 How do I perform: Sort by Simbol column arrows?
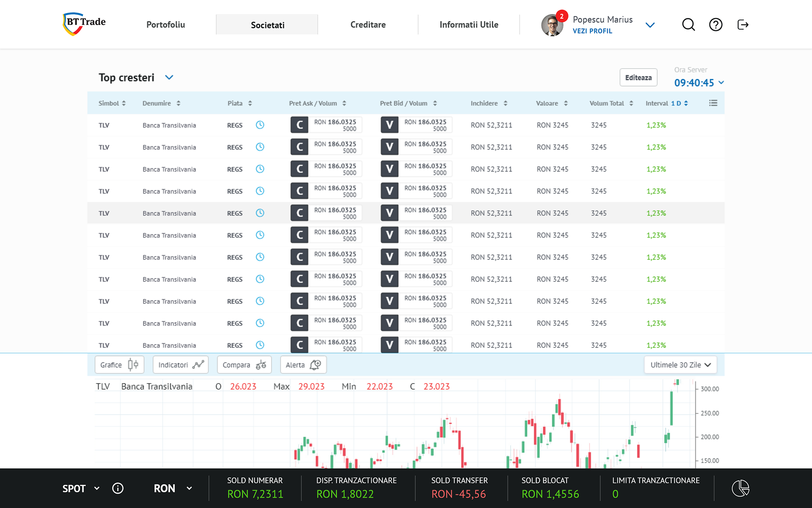tap(124, 103)
